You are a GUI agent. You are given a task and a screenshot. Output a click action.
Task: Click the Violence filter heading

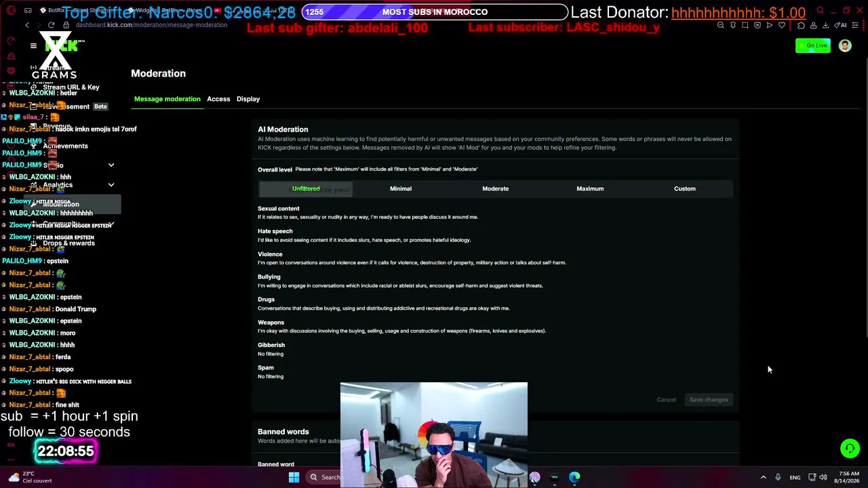click(x=270, y=254)
